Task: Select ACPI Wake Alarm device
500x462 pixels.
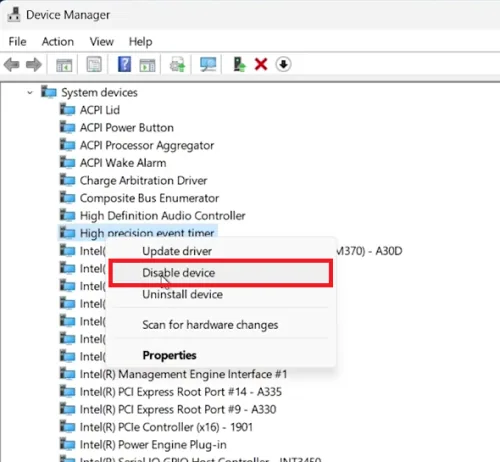Action: pos(123,163)
